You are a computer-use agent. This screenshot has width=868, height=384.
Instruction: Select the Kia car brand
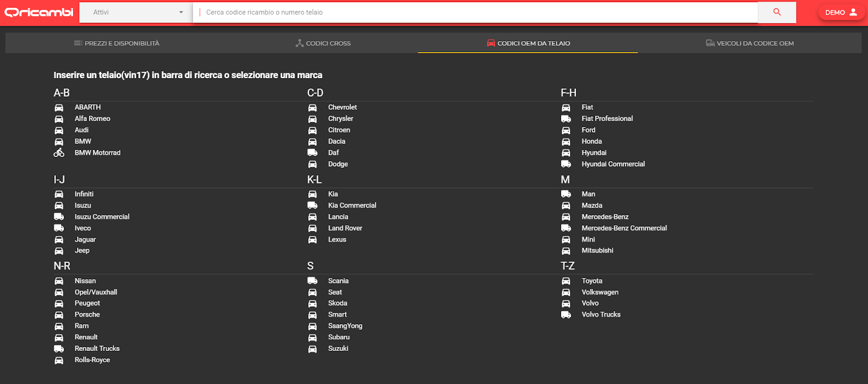click(333, 194)
